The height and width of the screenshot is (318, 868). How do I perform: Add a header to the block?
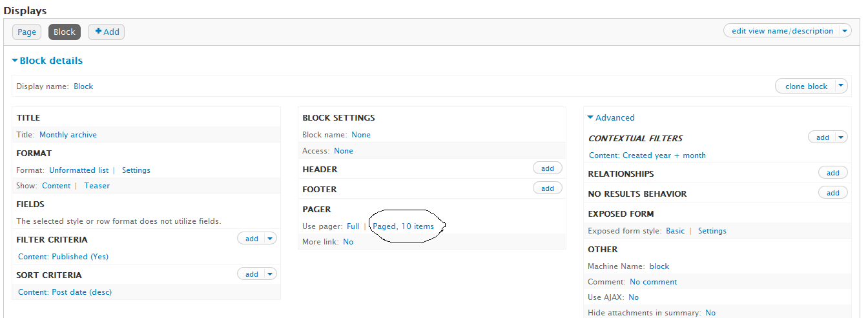(x=548, y=168)
